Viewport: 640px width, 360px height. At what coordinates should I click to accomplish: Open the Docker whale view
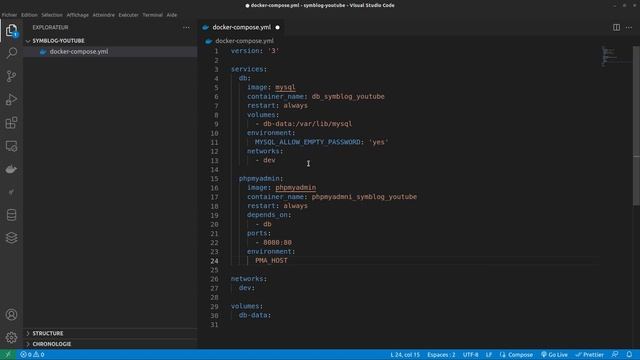(x=11, y=169)
